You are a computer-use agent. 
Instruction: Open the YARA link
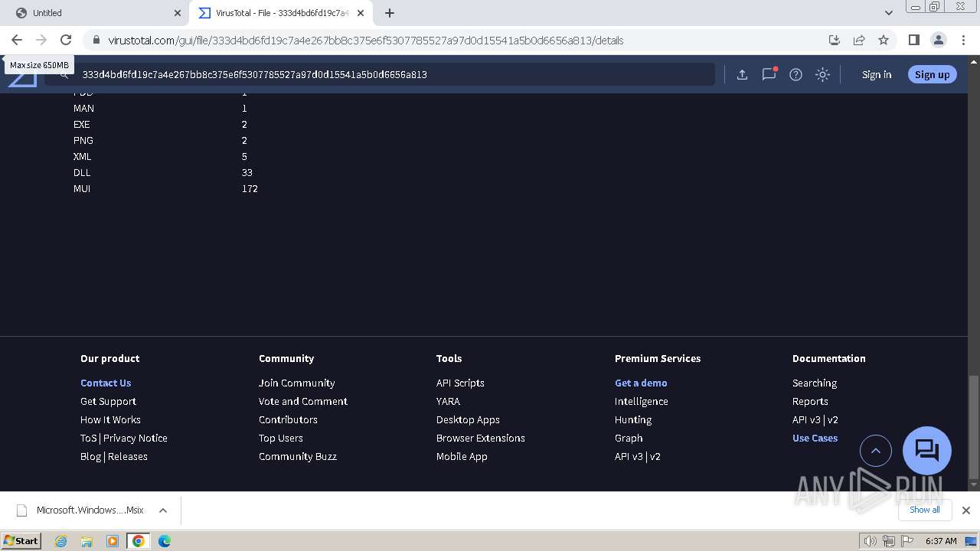(x=448, y=401)
